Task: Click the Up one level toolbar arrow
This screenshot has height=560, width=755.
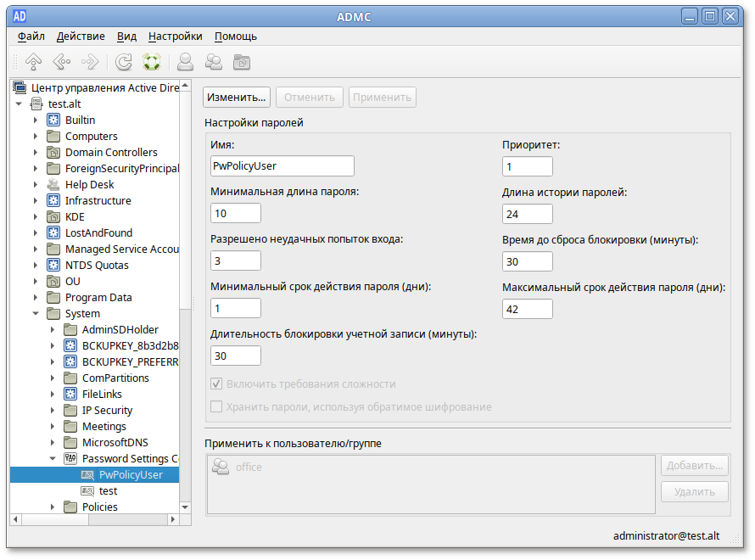Action: pyautogui.click(x=33, y=61)
